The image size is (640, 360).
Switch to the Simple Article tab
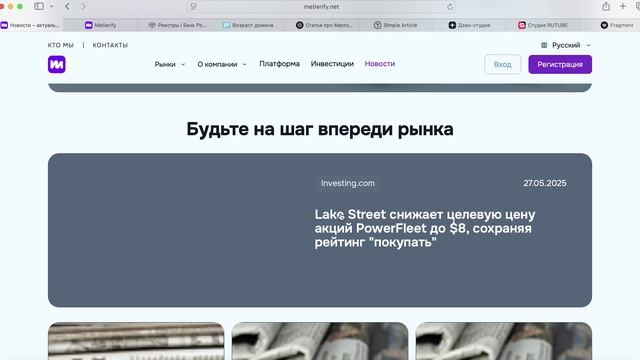coord(395,25)
